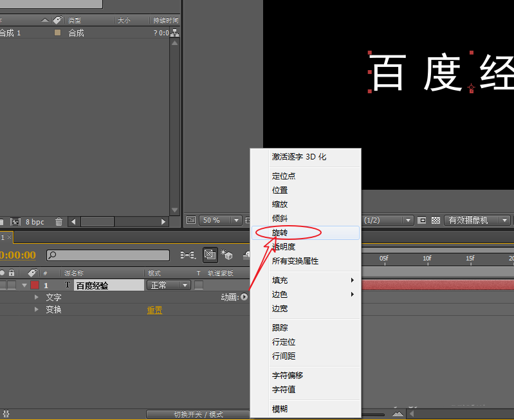
Task: Click the project flowchart icon beside 合成 1
Action: coord(175,32)
